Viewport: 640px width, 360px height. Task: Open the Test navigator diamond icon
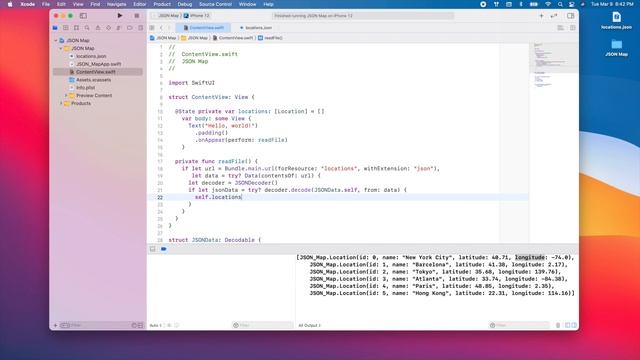(x=108, y=28)
